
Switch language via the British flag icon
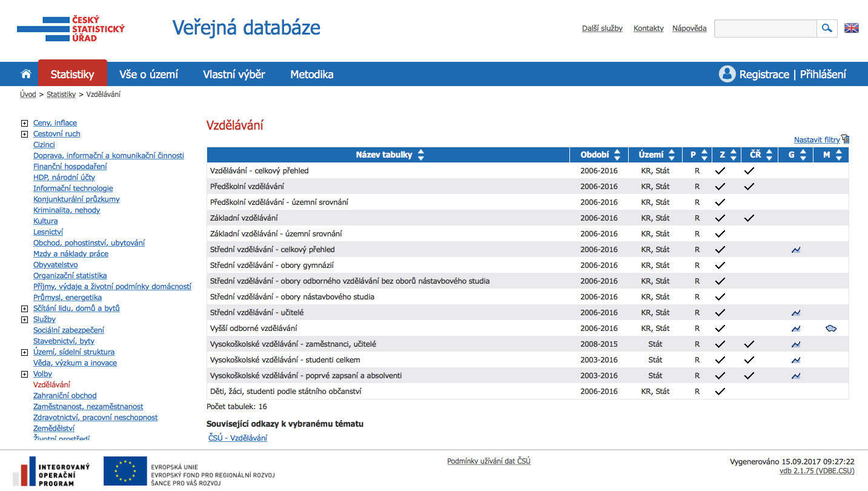click(851, 28)
